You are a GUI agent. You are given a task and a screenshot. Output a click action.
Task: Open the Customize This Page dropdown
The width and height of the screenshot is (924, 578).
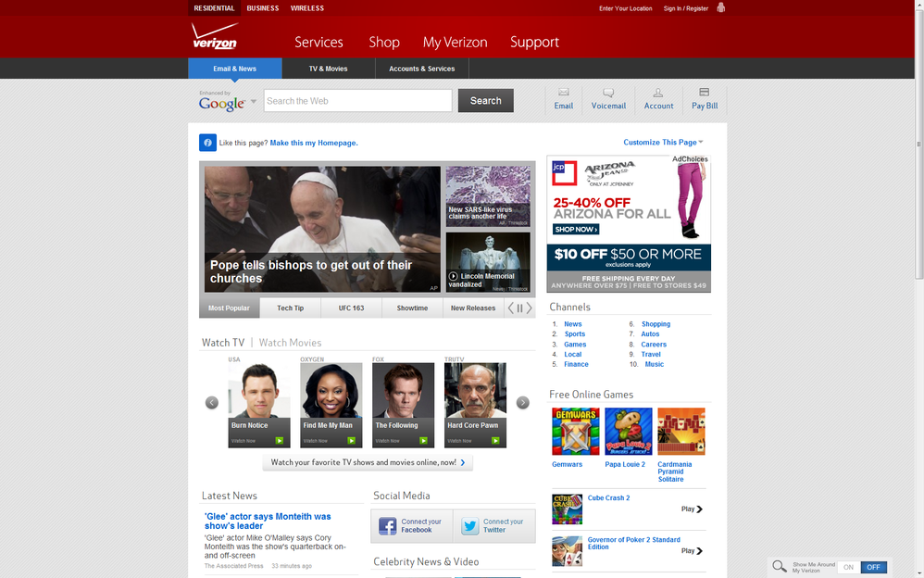click(x=663, y=143)
